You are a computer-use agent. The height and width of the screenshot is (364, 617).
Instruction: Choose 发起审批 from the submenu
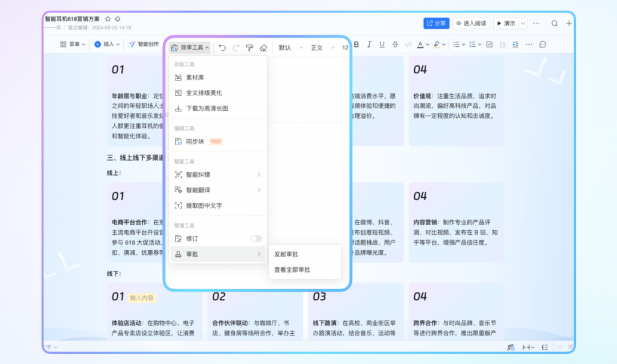286,254
